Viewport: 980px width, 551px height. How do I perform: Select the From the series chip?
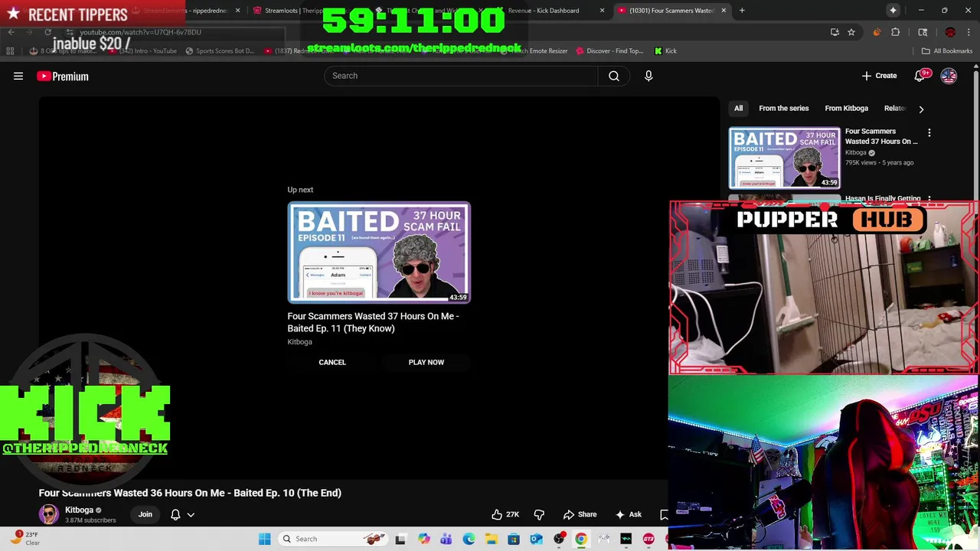pyautogui.click(x=783, y=109)
